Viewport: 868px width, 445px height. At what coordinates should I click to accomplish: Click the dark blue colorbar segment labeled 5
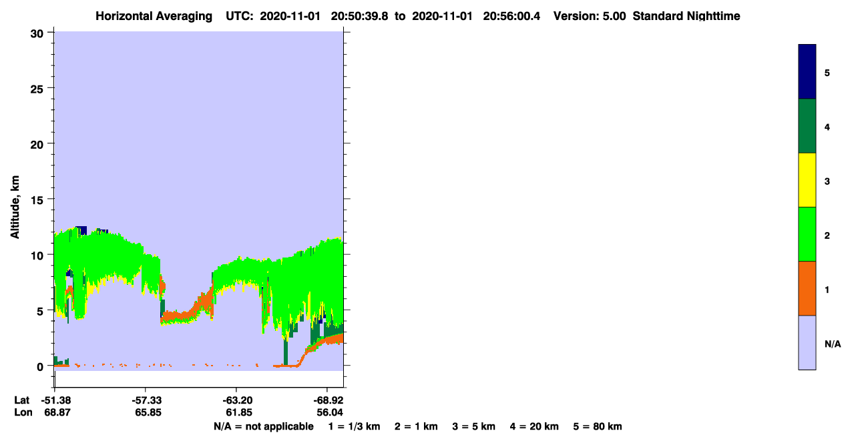[x=807, y=72]
